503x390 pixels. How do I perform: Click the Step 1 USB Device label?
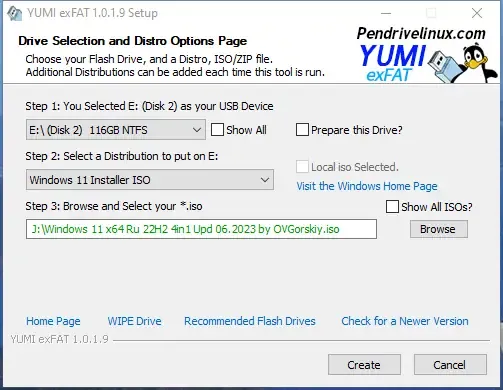(149, 106)
